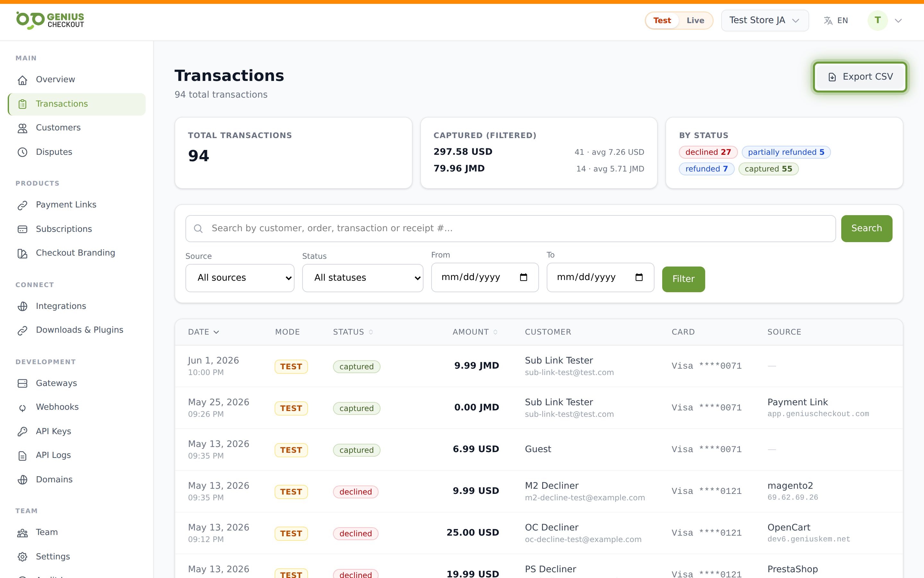
Task: Open the OC Decliner 25.00 USD row
Action: 539,533
